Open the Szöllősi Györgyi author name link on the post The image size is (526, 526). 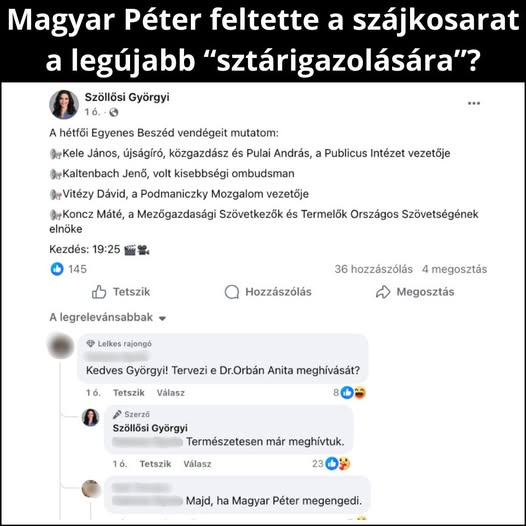tap(127, 97)
